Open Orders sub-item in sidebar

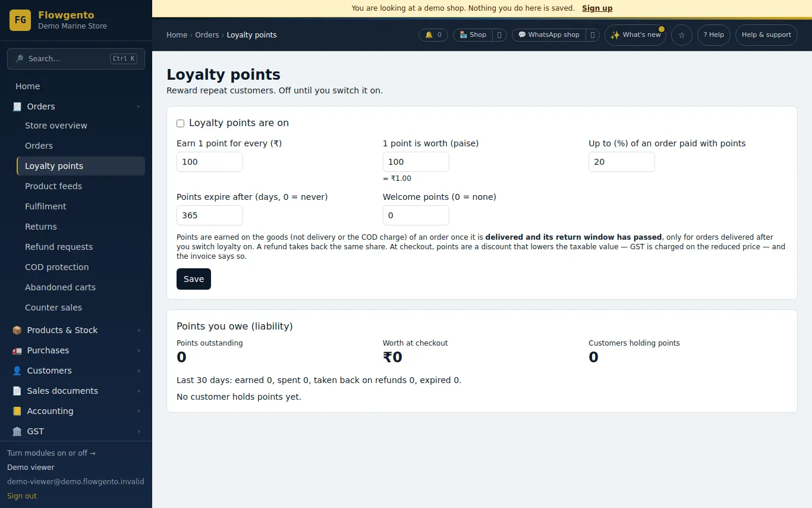pos(81,146)
